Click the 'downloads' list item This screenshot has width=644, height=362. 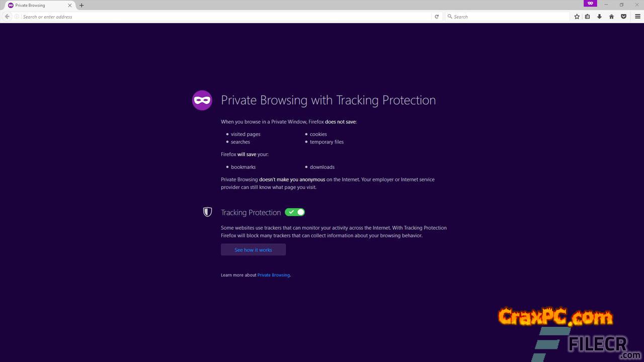(322, 167)
